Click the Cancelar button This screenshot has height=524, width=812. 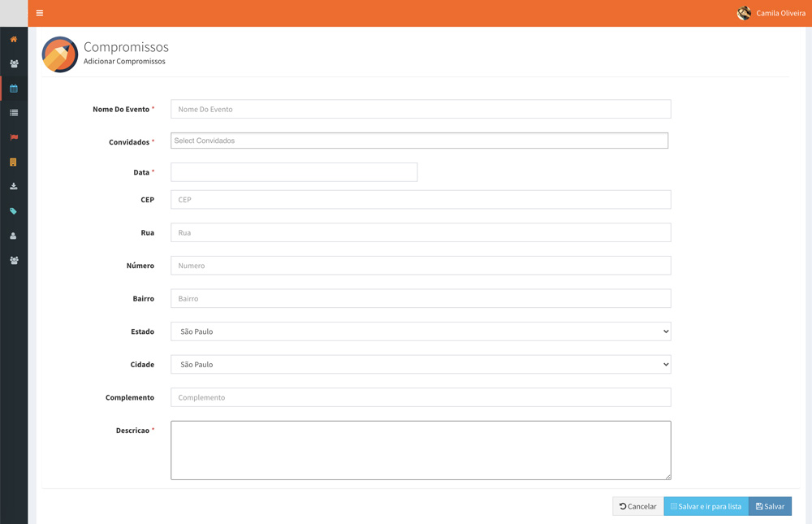638,506
